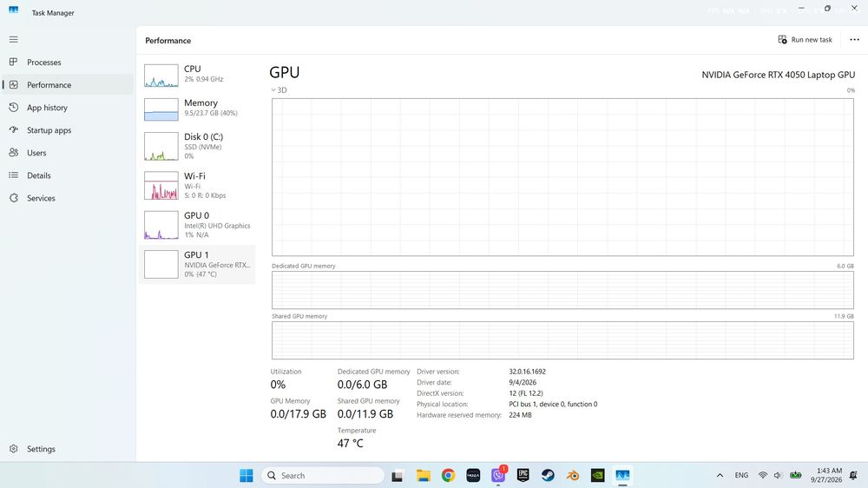Open the Windows Start menu

(247, 475)
